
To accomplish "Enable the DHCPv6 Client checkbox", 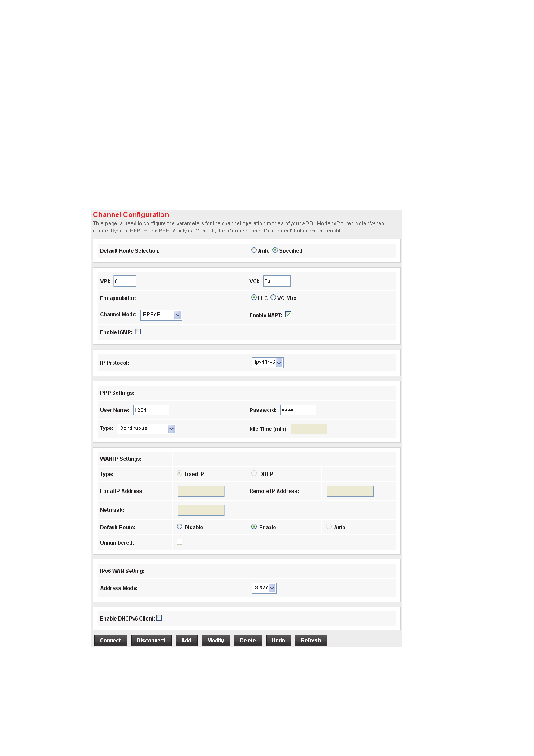I will pos(159,618).
